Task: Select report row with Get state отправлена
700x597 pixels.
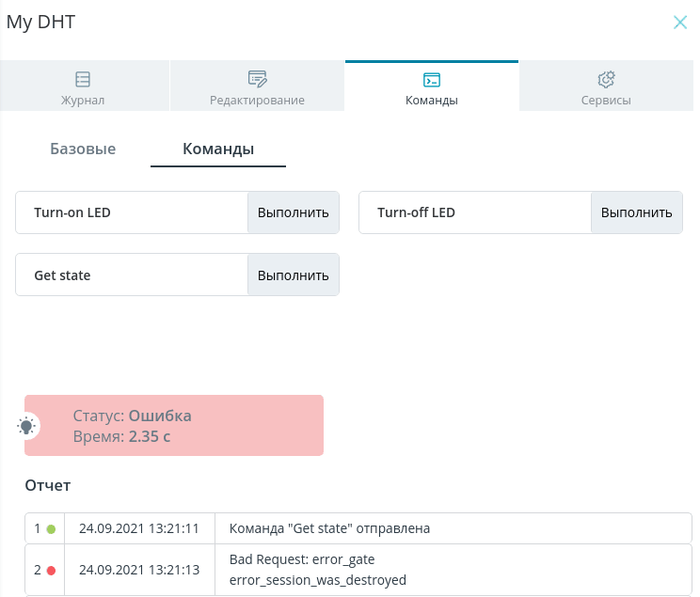Action: 358,528
